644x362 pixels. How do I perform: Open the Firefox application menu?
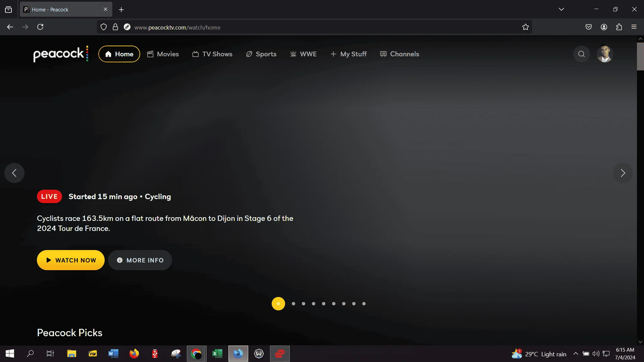(x=634, y=27)
